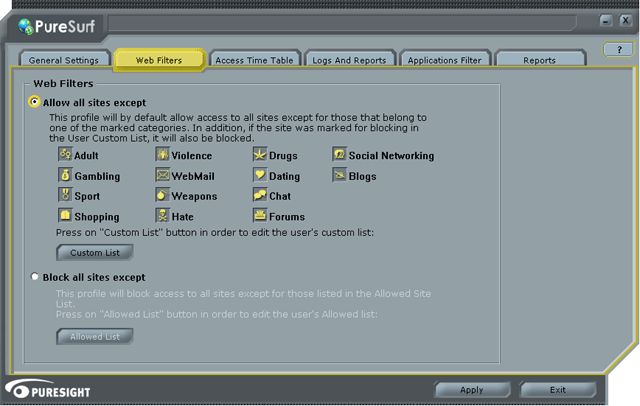This screenshot has height=406, width=640.
Task: Open the Applications Filter tab
Action: [444, 60]
